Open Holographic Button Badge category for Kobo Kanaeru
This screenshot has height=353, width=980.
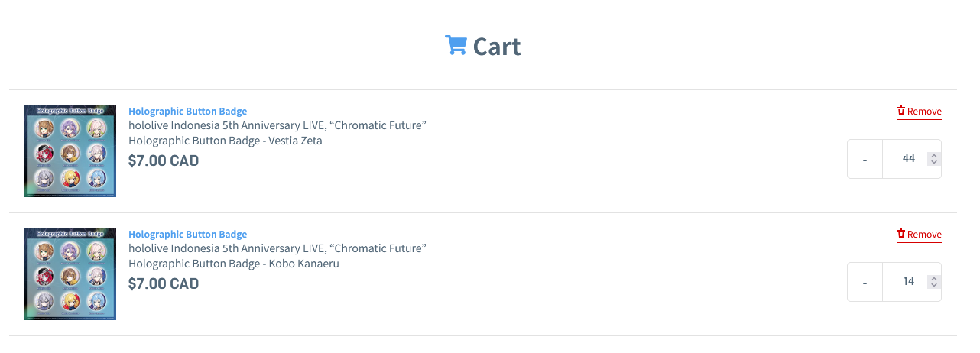187,235
